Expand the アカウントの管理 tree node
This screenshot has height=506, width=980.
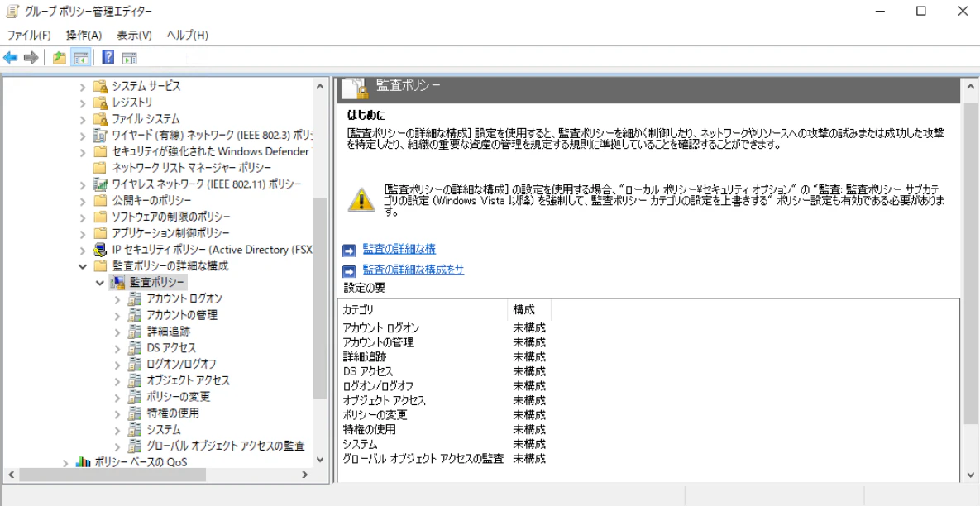tap(117, 315)
